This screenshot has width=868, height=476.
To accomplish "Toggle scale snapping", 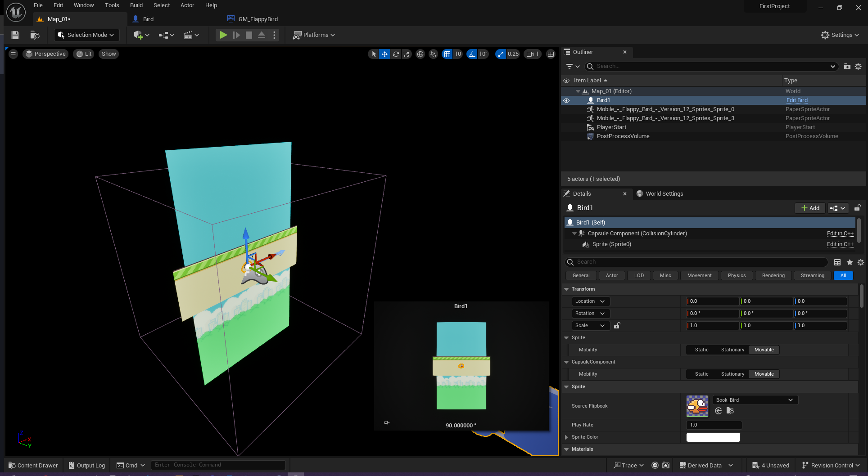I will point(501,54).
